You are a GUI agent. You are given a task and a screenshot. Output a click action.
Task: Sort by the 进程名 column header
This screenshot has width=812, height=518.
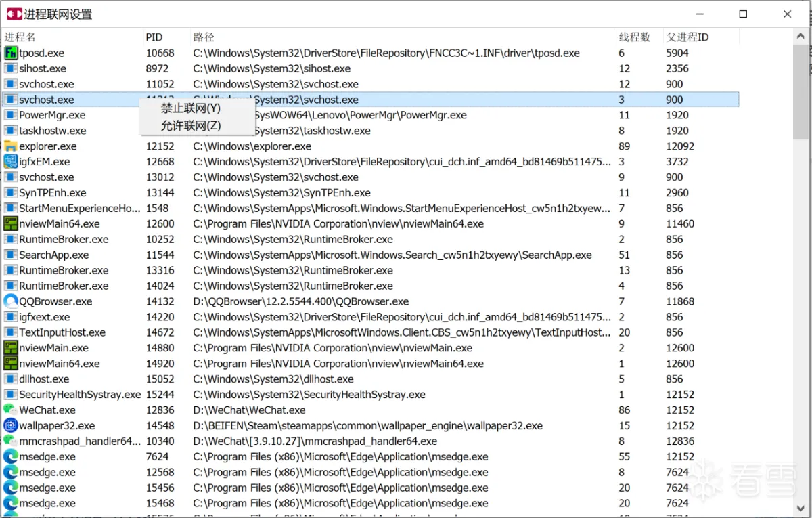pos(72,37)
